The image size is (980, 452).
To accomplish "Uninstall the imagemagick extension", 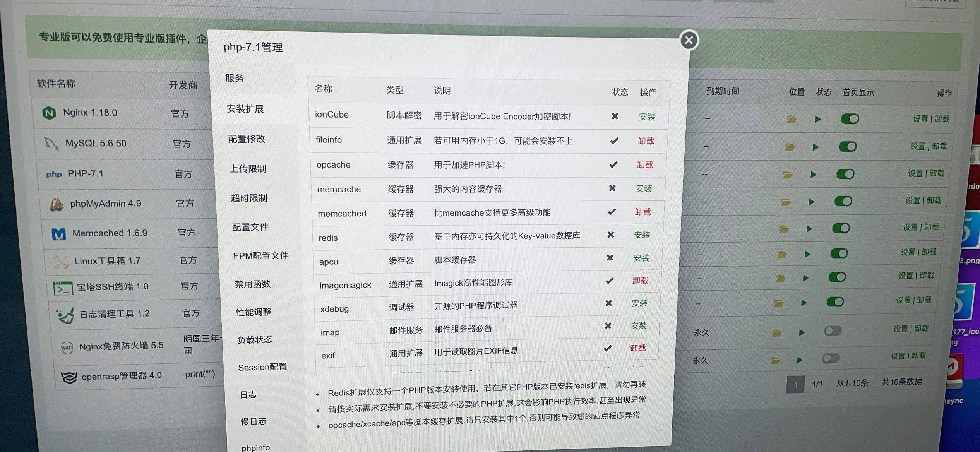I will tap(640, 281).
